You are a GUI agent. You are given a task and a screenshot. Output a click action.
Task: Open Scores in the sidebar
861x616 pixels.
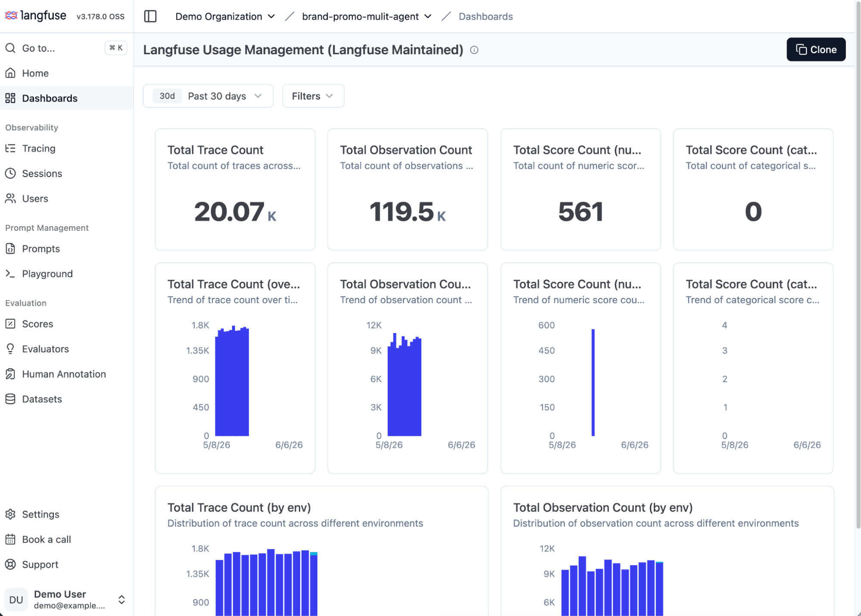(x=66, y=324)
